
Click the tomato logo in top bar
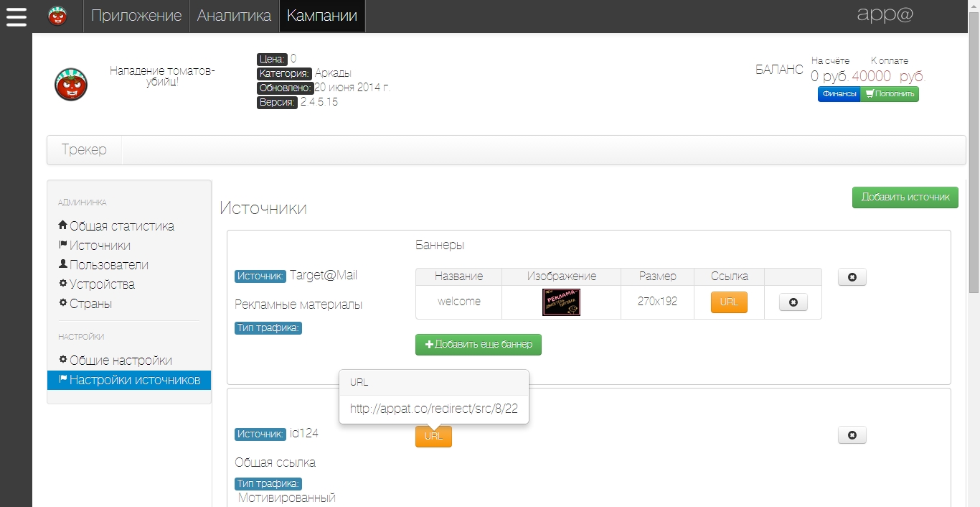pyautogui.click(x=57, y=16)
